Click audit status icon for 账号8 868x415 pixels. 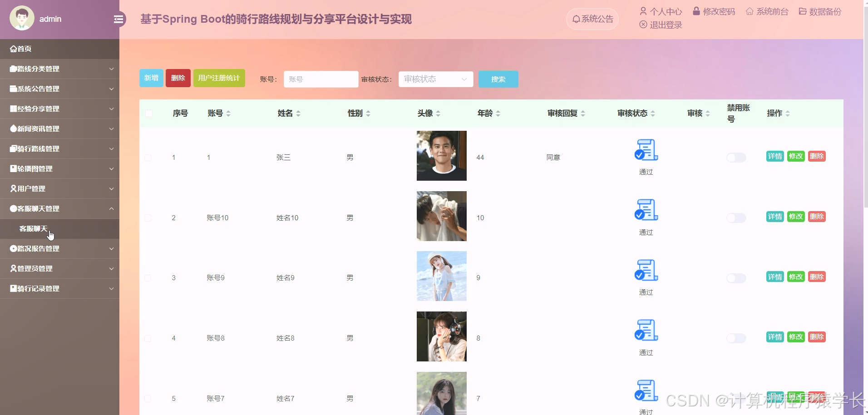click(646, 330)
